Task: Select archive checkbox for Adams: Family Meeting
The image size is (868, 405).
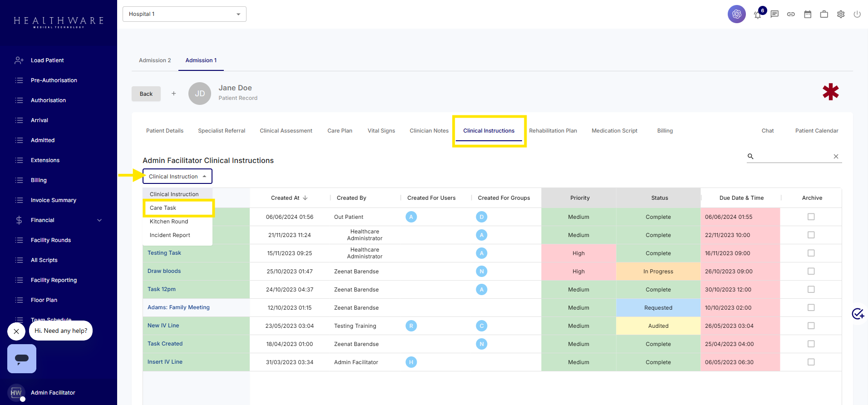Action: coord(811,307)
